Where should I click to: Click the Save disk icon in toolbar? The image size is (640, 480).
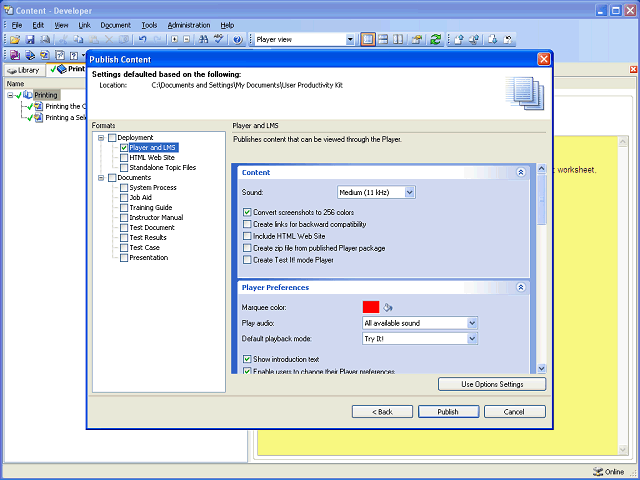coord(30,40)
